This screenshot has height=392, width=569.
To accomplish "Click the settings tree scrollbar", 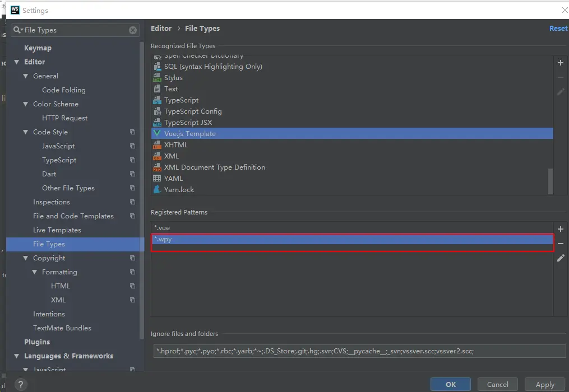I will (x=141, y=190).
